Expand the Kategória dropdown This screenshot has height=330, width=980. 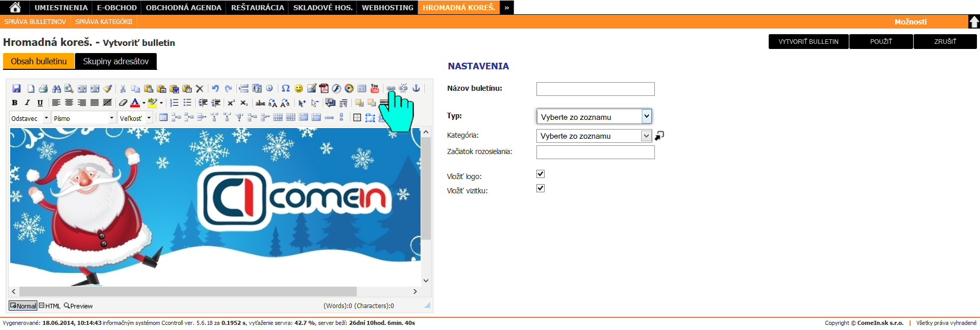pyautogui.click(x=646, y=136)
